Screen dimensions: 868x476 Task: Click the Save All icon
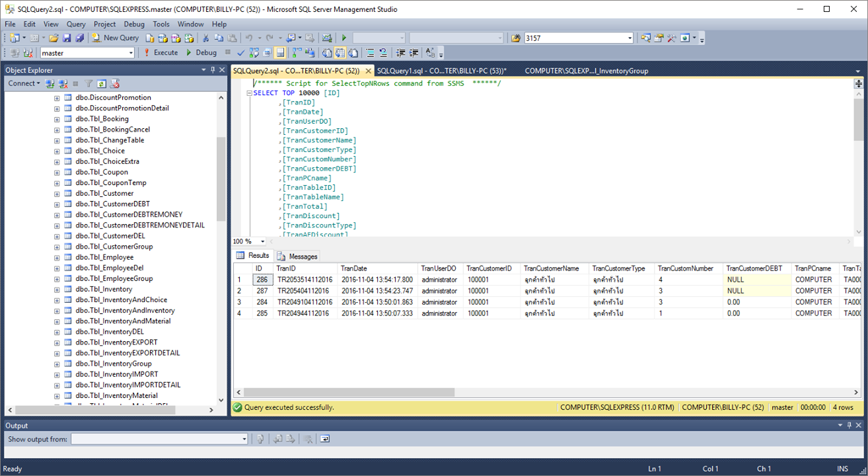[80, 38]
